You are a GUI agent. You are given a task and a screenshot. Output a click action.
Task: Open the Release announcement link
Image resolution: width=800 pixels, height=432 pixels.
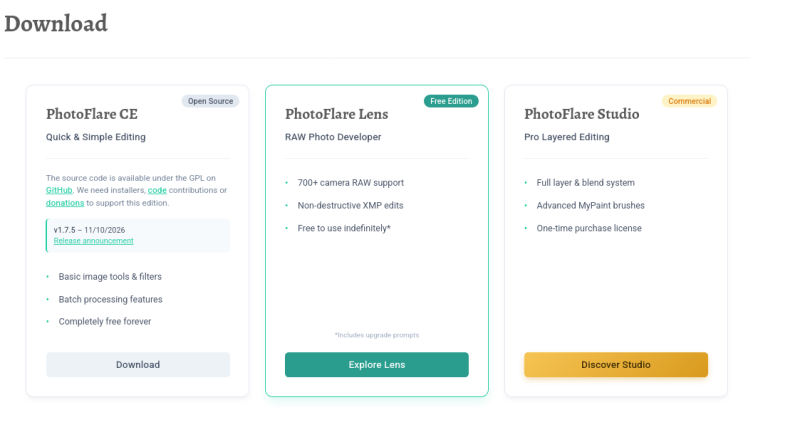pos(93,241)
